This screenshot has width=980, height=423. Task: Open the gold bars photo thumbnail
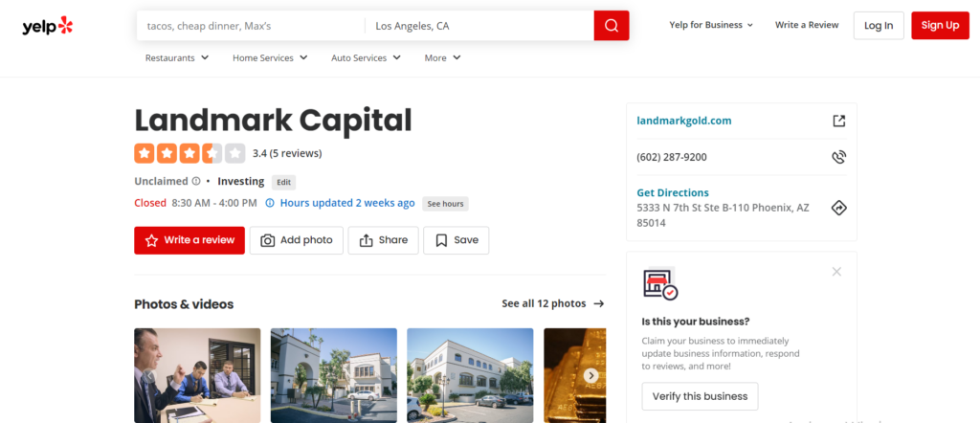point(575,375)
